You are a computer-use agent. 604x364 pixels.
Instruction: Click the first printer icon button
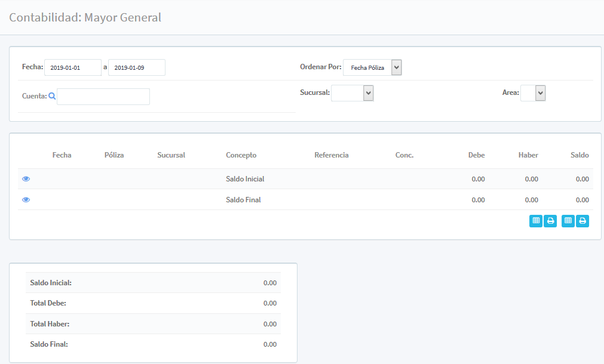tap(550, 221)
